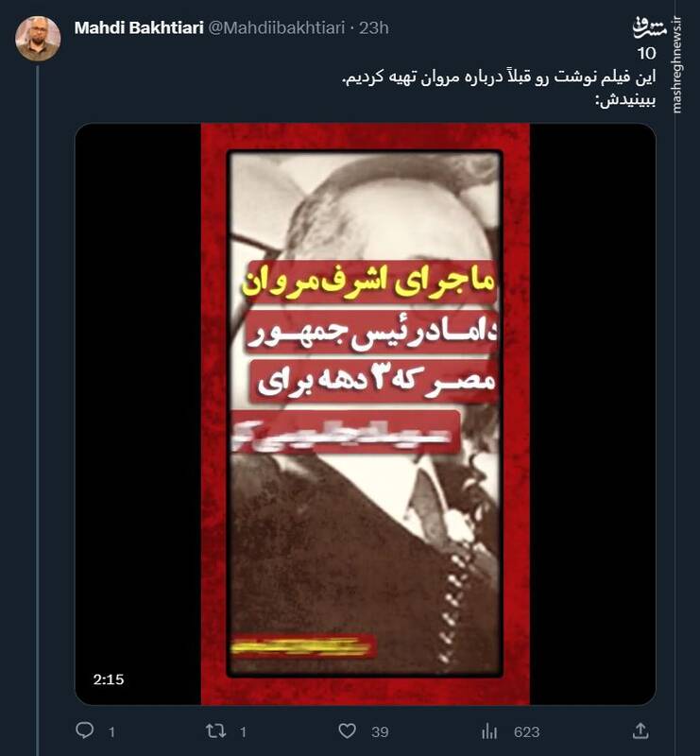Viewport: 700px width, 756px height.
Task: Click the 623 views count
Action: (526, 732)
